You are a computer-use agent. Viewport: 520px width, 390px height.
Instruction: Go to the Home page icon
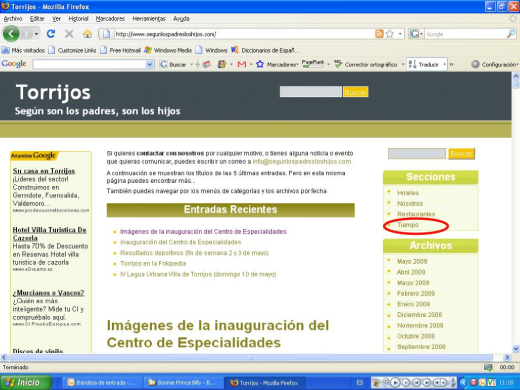coord(87,34)
